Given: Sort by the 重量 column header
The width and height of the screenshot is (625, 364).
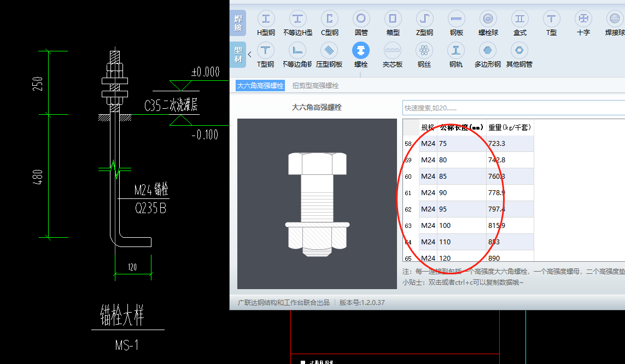Looking at the screenshot, I should 510,127.
